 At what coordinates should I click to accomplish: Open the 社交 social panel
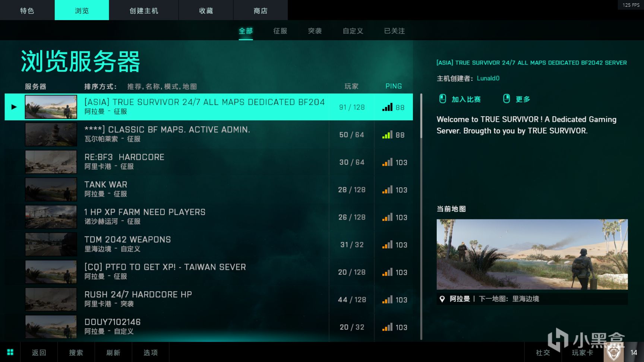point(543,352)
